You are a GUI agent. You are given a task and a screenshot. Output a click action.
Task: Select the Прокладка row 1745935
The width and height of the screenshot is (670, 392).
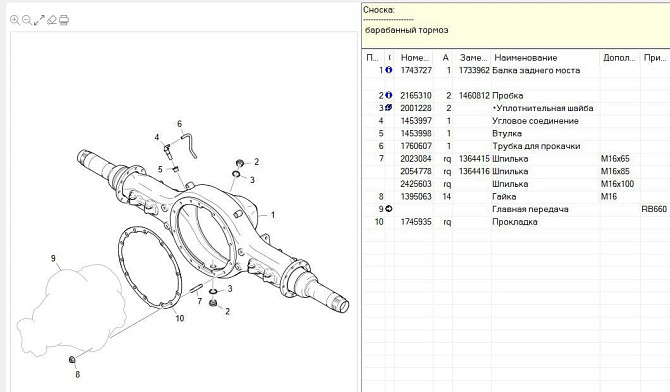tap(516, 222)
